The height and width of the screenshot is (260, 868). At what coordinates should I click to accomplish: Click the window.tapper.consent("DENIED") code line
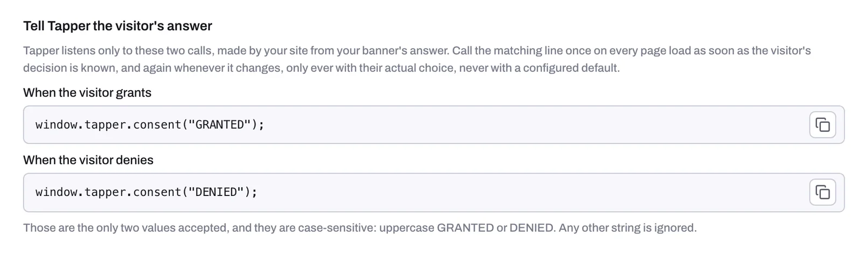(x=146, y=192)
